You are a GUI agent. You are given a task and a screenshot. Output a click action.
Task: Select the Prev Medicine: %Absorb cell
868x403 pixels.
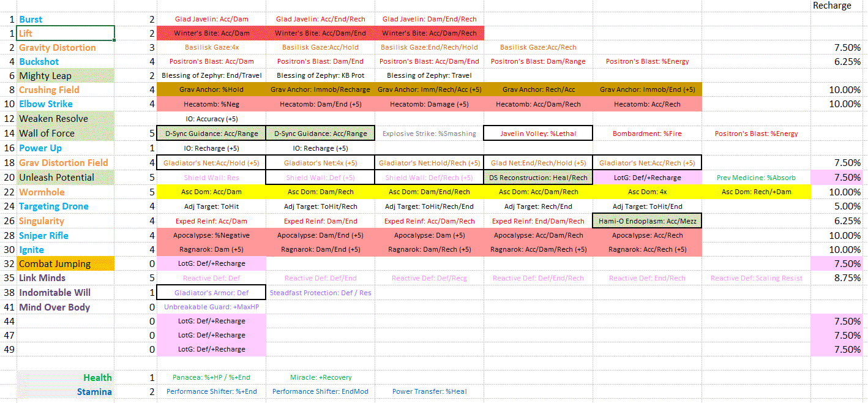(756, 178)
